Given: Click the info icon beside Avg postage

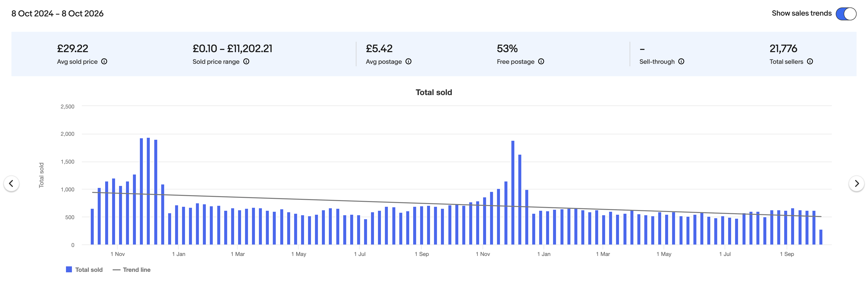Looking at the screenshot, I should coord(408,61).
